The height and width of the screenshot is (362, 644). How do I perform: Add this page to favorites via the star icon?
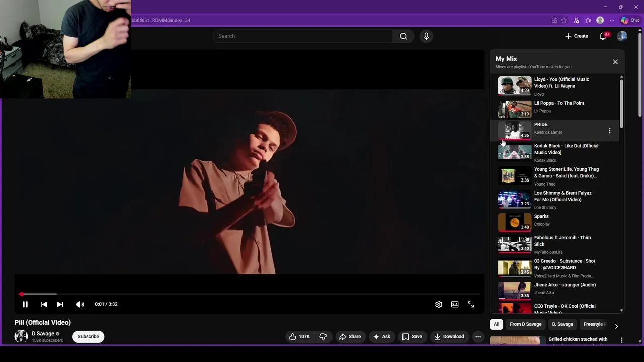tap(564, 20)
